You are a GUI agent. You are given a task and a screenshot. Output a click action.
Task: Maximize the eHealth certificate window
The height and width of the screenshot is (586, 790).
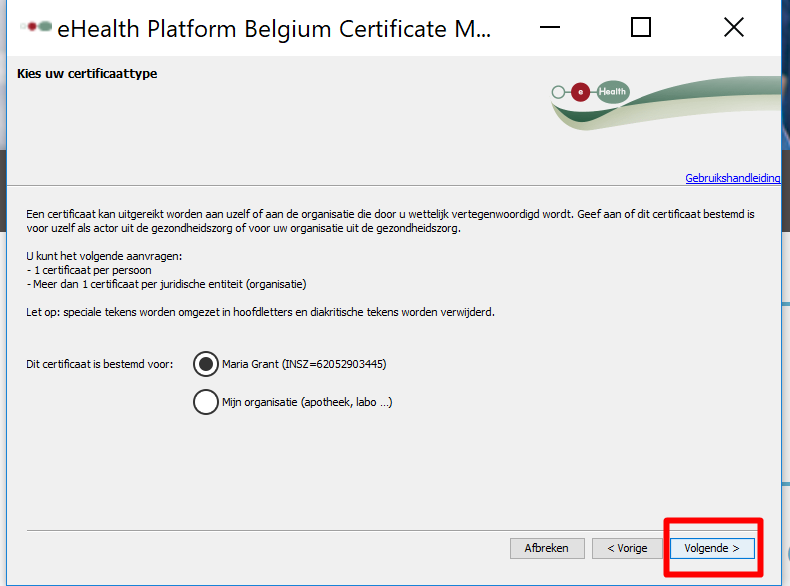[x=641, y=27]
